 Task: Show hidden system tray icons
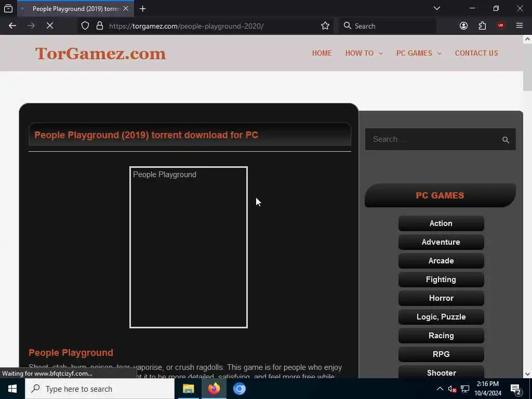[x=440, y=389]
